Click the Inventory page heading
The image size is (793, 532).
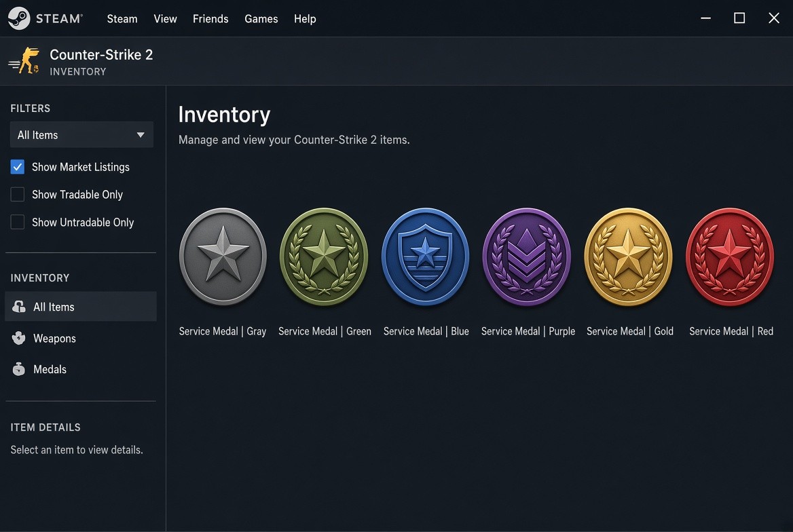(x=224, y=115)
